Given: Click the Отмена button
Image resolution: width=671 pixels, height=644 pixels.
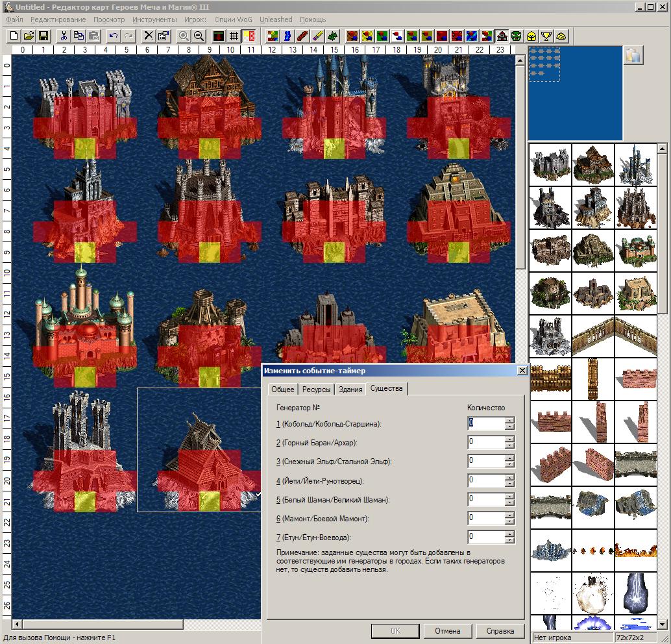Looking at the screenshot, I should click(448, 631).
